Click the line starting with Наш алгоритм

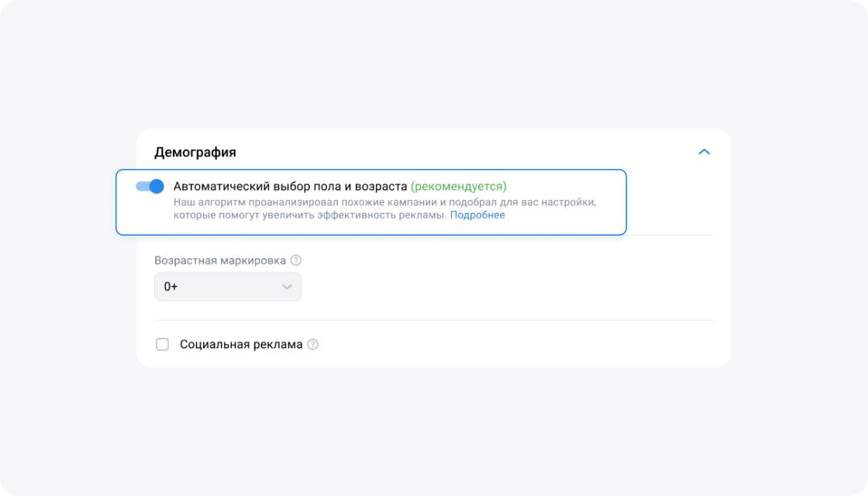tap(384, 202)
